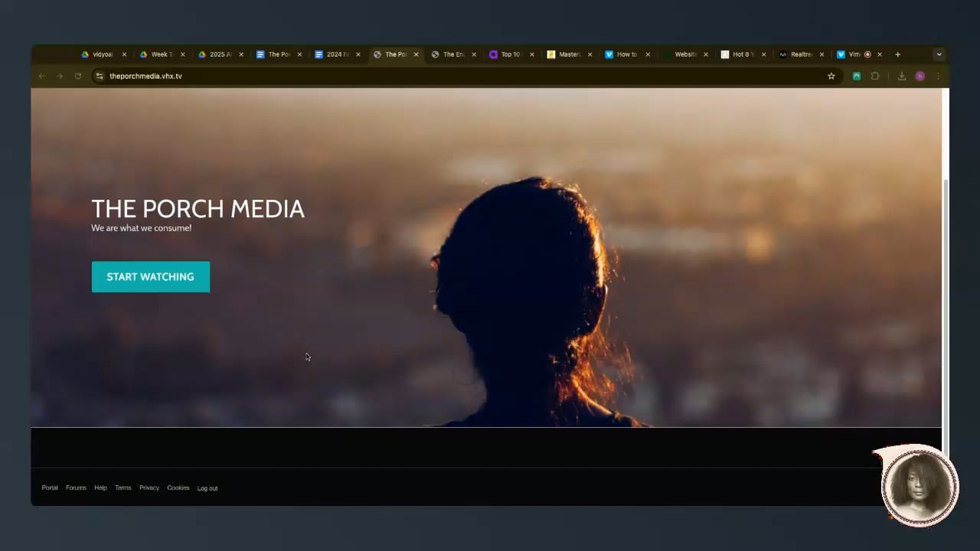980x551 pixels.
Task: Open the tab list chevron at top right
Action: click(x=939, y=54)
